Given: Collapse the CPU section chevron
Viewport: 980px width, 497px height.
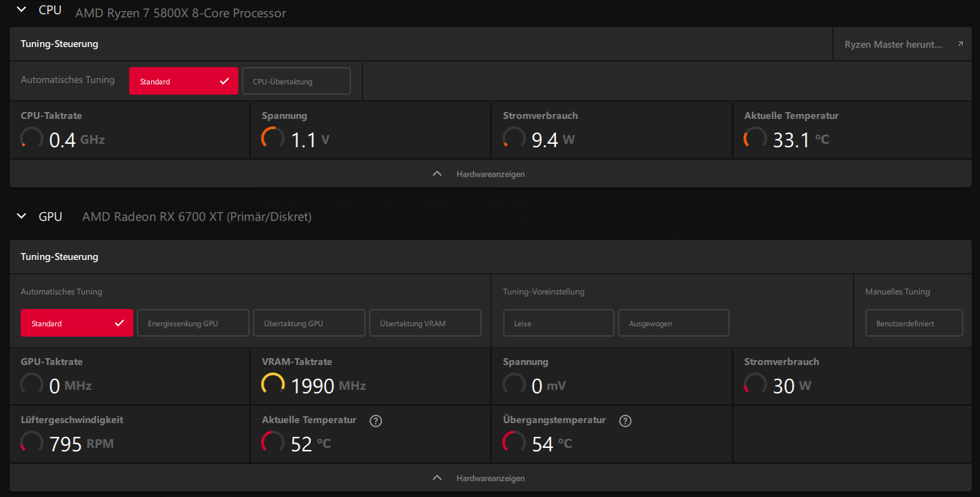Looking at the screenshot, I should point(22,10).
